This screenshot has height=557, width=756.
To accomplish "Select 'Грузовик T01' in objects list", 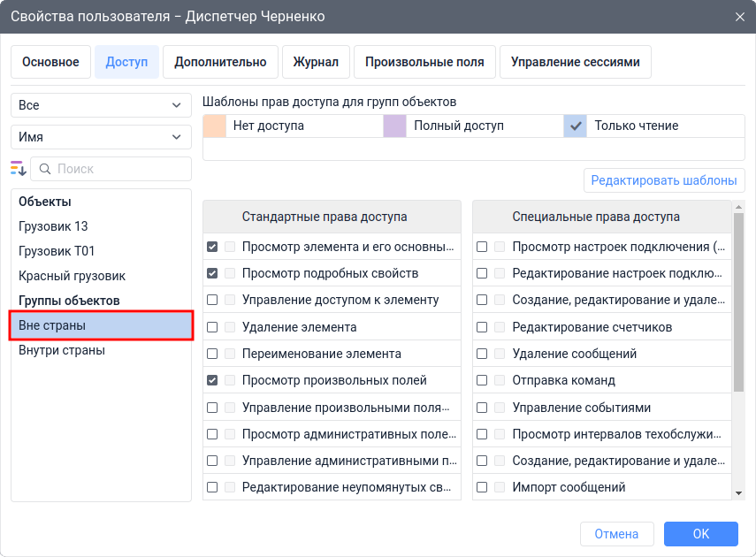I will pyautogui.click(x=57, y=251).
